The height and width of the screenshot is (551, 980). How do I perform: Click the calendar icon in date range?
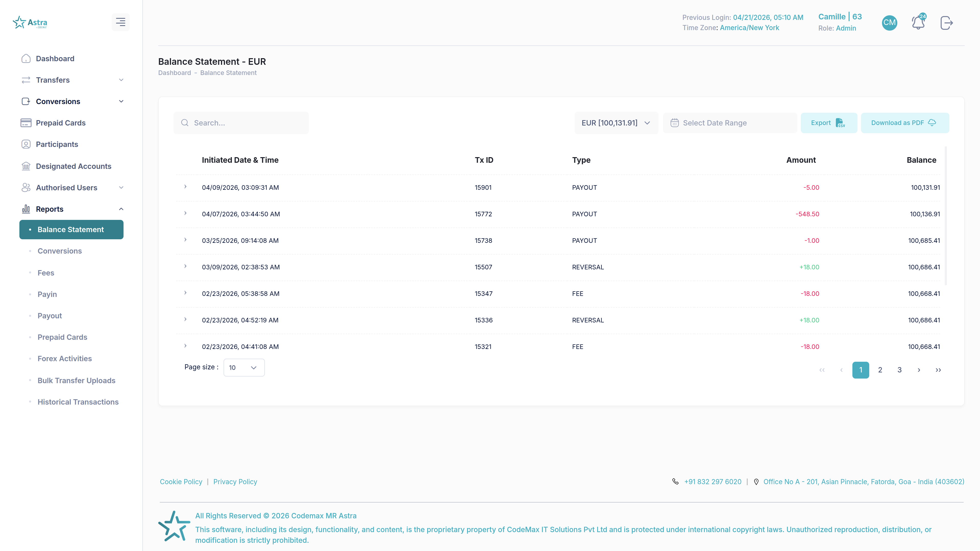tap(675, 123)
